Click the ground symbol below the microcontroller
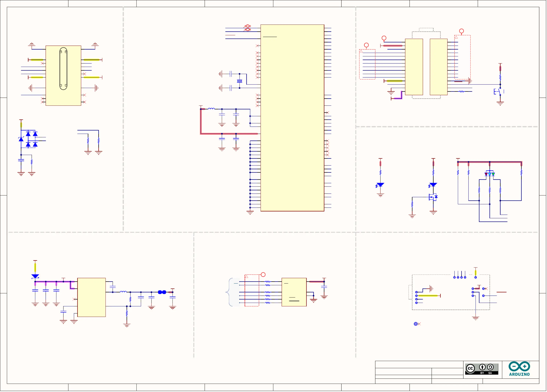Screen dimensions: 547x392 (250, 213)
